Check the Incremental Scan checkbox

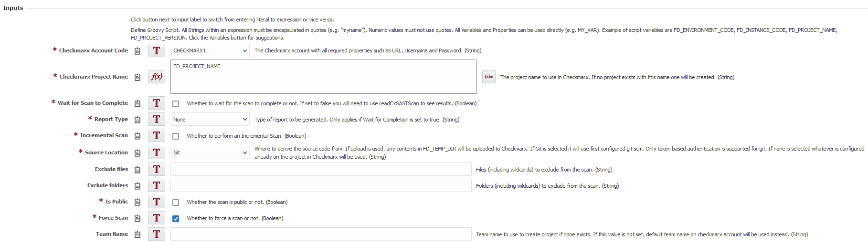(176, 136)
